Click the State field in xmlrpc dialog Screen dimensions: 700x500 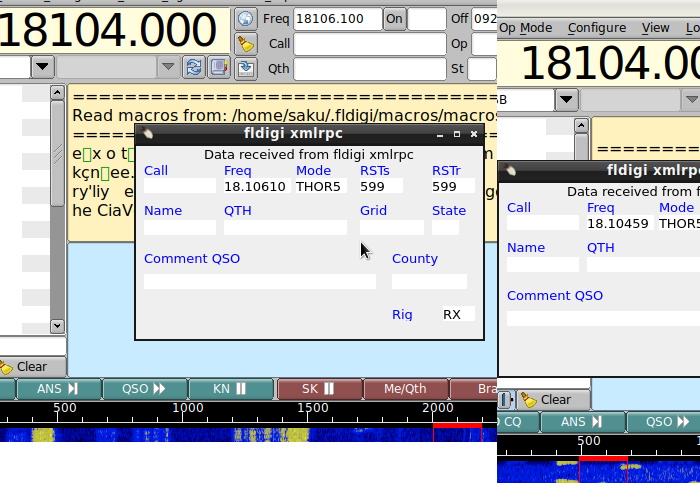(445, 227)
